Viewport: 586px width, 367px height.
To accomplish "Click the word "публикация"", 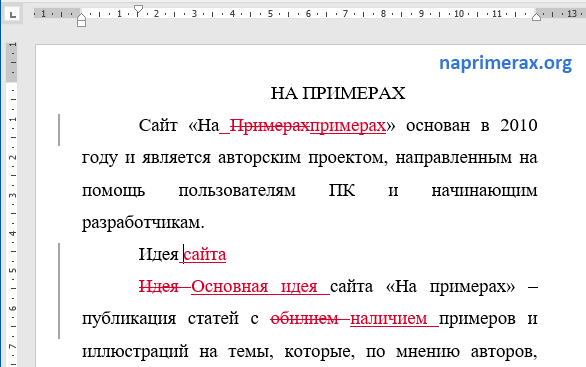I will coord(129,319).
